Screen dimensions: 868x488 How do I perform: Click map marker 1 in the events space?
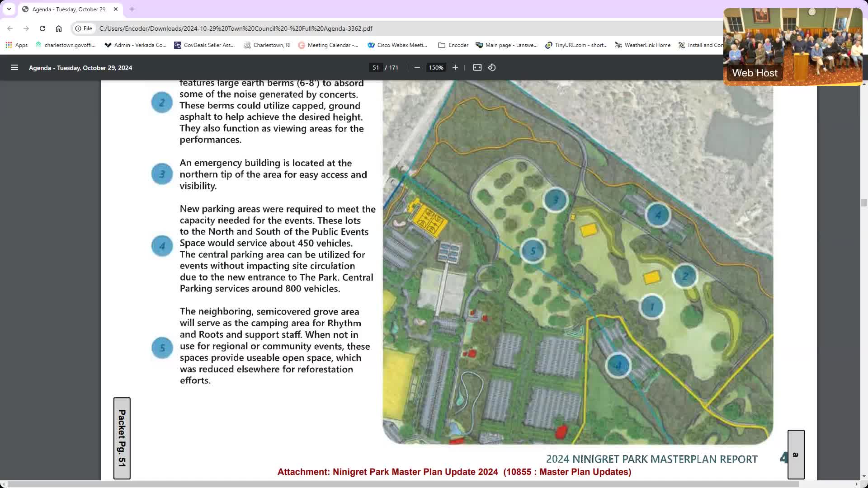point(652,307)
